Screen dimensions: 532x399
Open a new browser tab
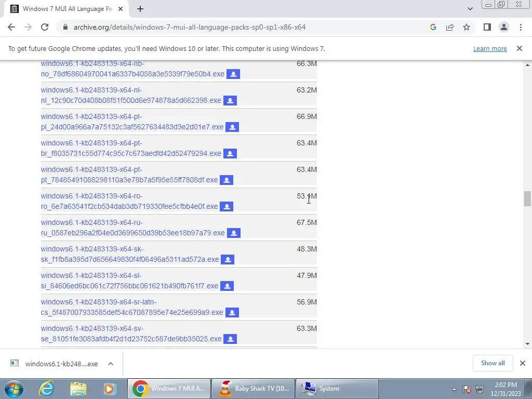point(140,9)
